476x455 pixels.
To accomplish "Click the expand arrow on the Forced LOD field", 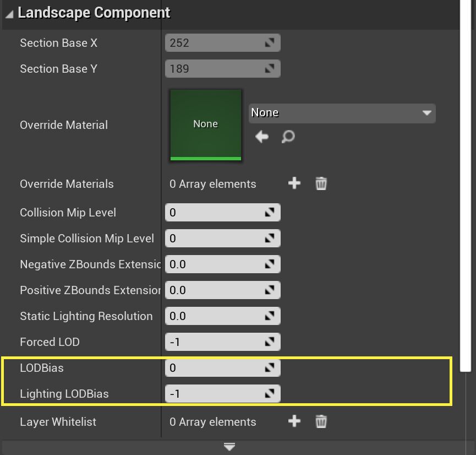I will pyautogui.click(x=270, y=342).
